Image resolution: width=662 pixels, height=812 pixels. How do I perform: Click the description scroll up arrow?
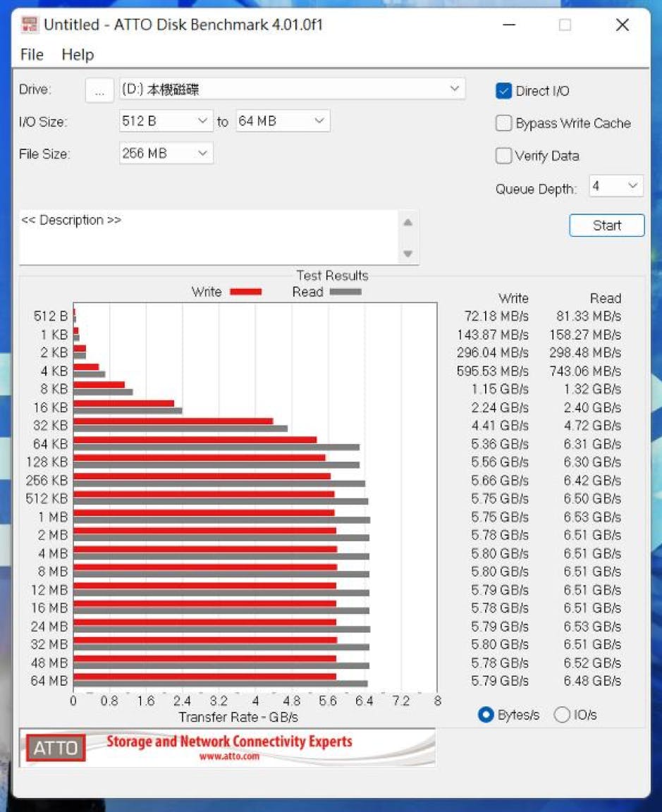tap(408, 222)
